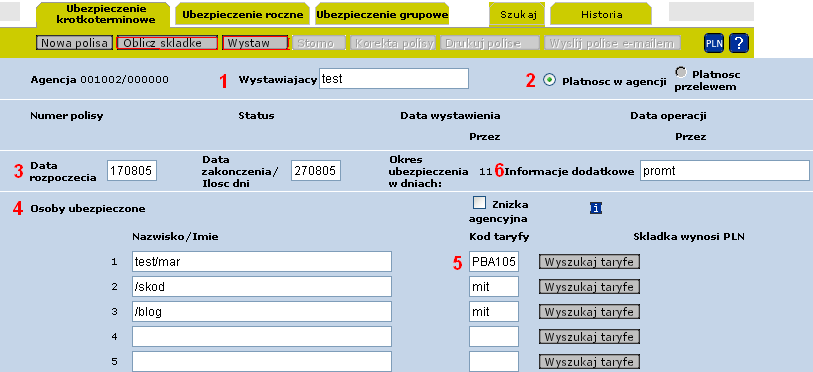
Task: Open help via question mark icon
Action: 739,44
